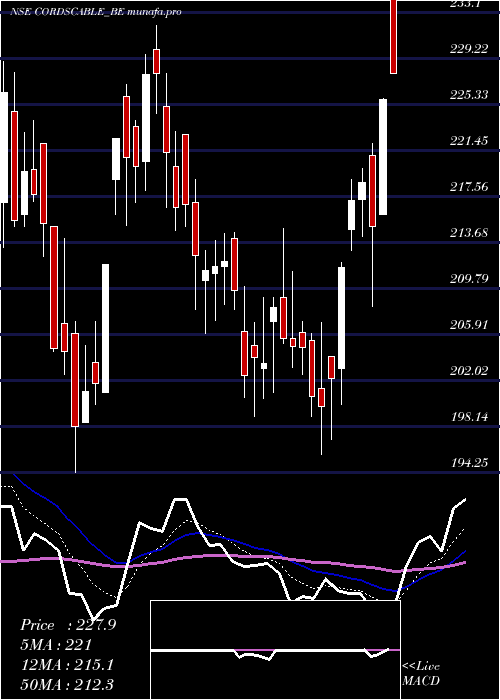Image resolution: width=500 pixels, height=700 pixels.
Task: Click the 209.79 price axis label
Action: [469, 279]
